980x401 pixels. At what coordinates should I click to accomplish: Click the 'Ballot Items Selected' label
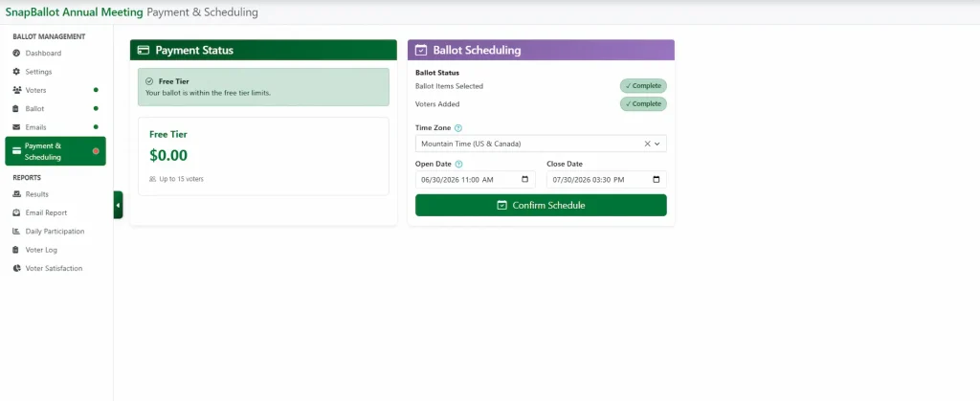450,86
